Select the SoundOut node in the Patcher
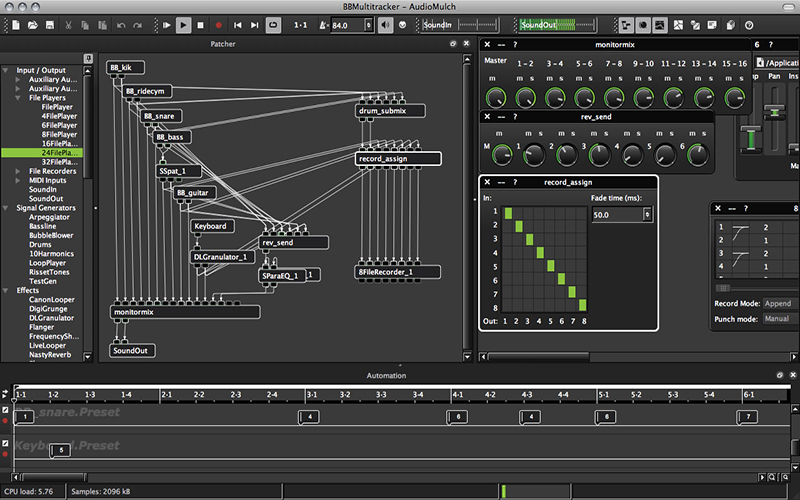 132,351
